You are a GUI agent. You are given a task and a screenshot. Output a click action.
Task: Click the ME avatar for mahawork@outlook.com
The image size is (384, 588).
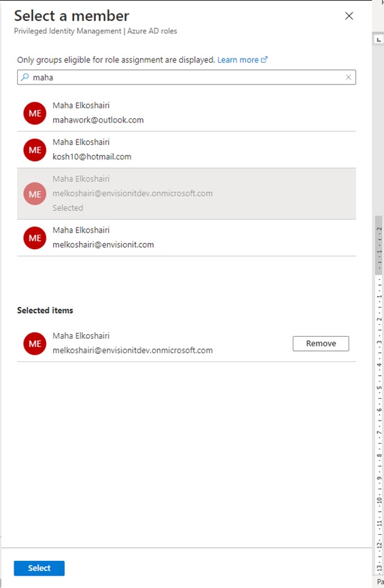(35, 113)
